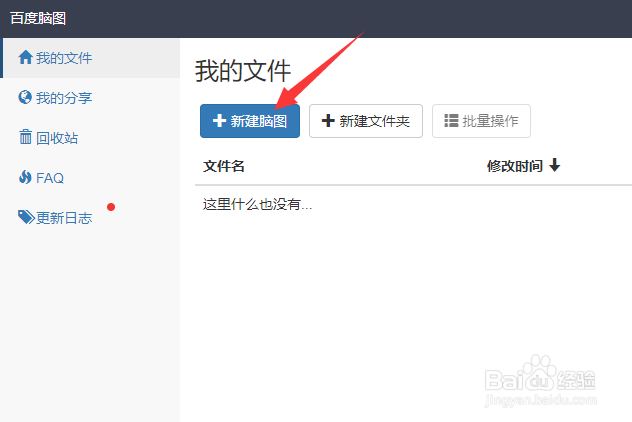Click the 百度脑图 logo title
The image size is (632, 422).
coord(38,18)
